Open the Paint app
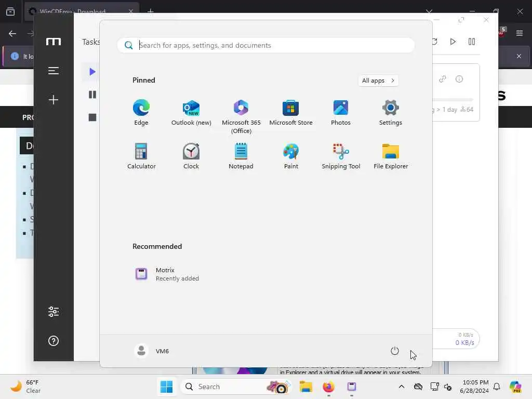This screenshot has height=399, width=532. coord(291,156)
